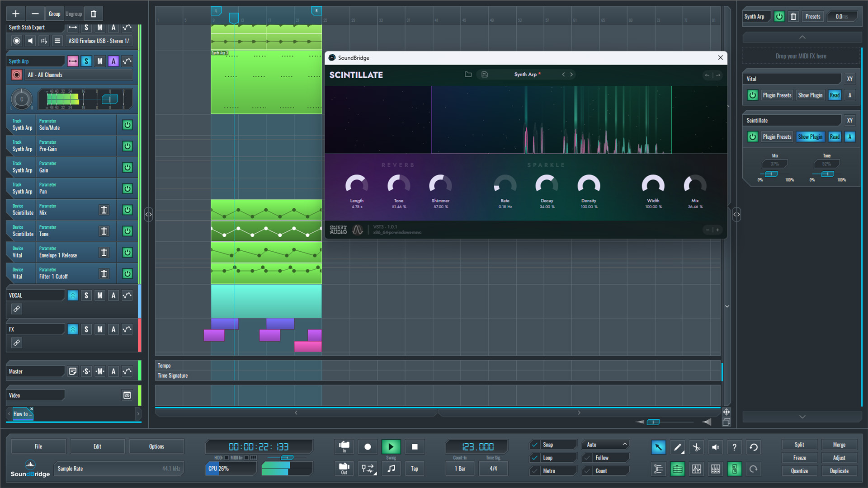Open All Channels MIDI input dropdown
This screenshot has height=488, width=868.
79,75
